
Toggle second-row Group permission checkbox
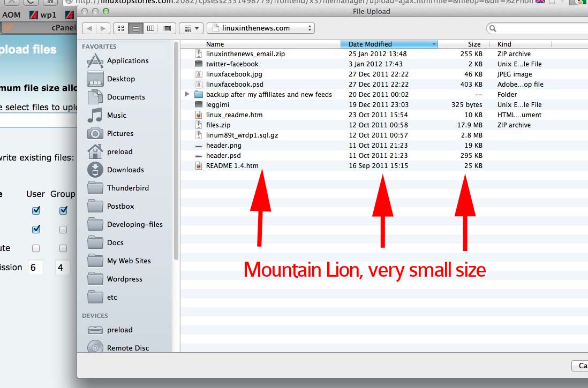(63, 230)
